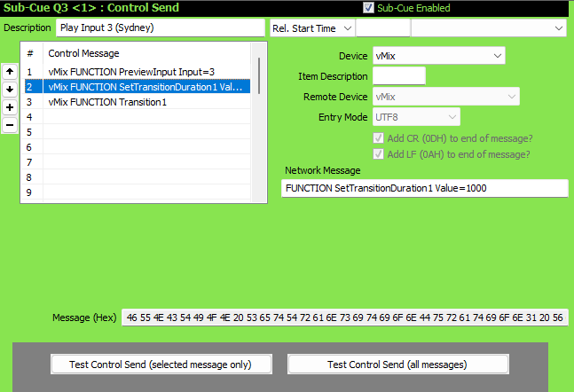Open the Entry Mode UTF8 dropdown
Viewport: 574px width, 392px height.
pos(416,117)
